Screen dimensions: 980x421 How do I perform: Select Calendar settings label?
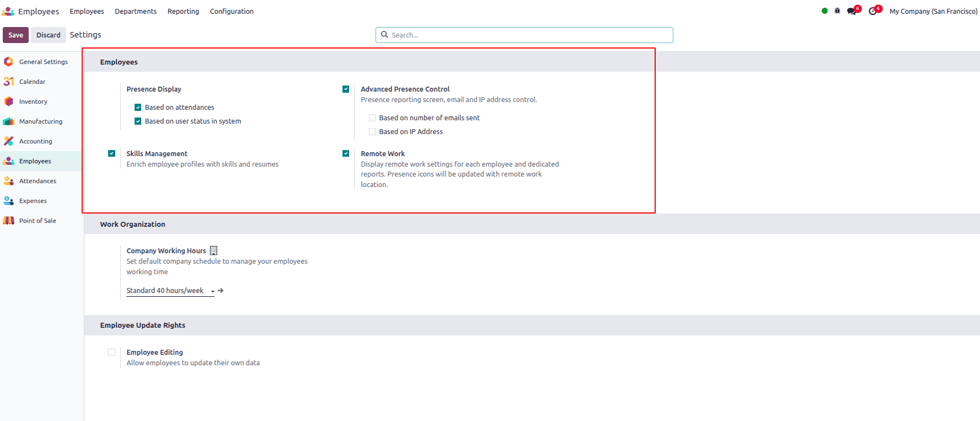point(33,82)
